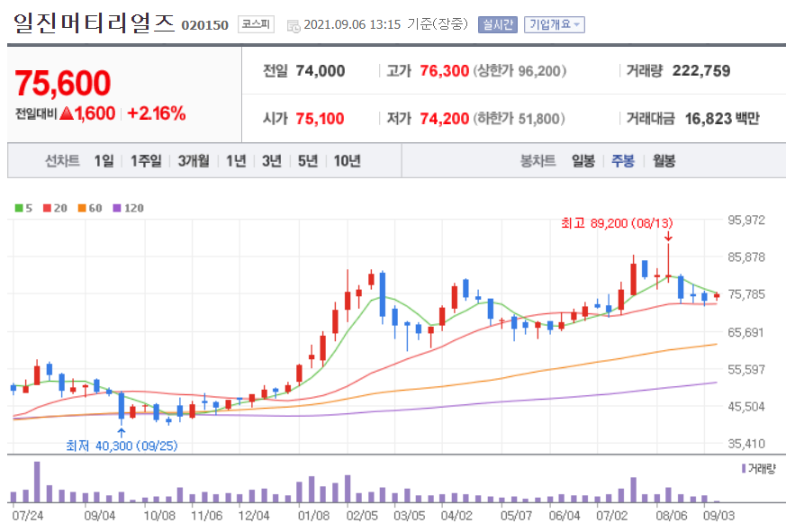Screen dimensions: 786x532
Task: Select the 1년 line chart tab
Action: pos(236,161)
